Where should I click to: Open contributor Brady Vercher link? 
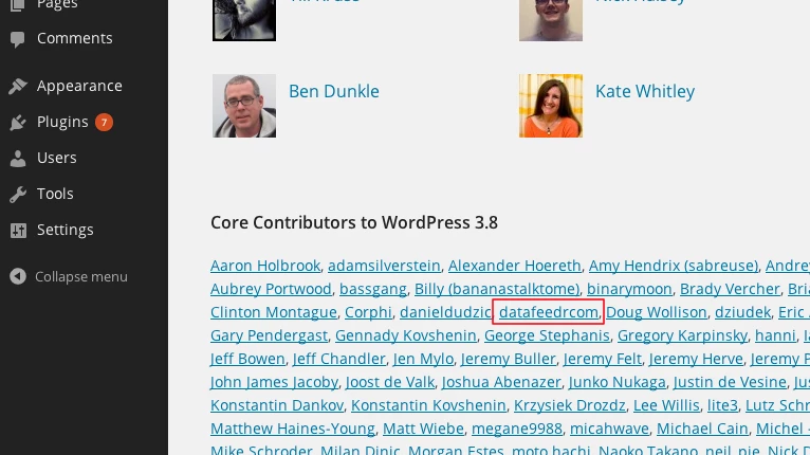point(729,289)
